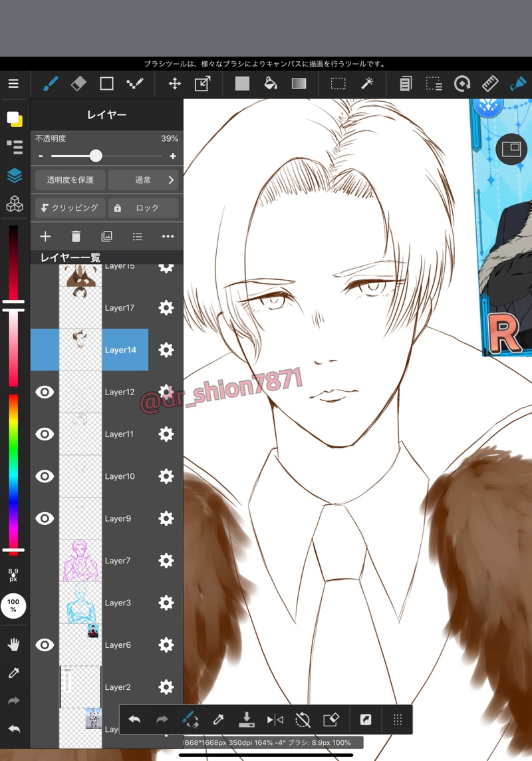Open Layer3 settings gear
532x761 pixels.
[166, 603]
